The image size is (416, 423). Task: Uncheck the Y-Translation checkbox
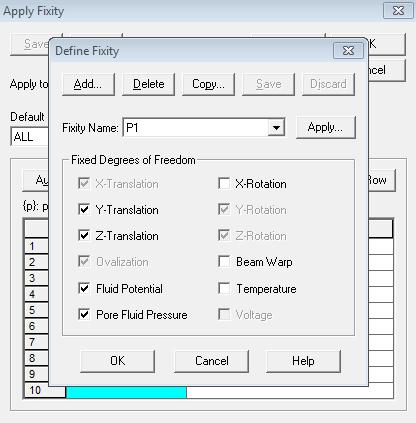[84, 209]
